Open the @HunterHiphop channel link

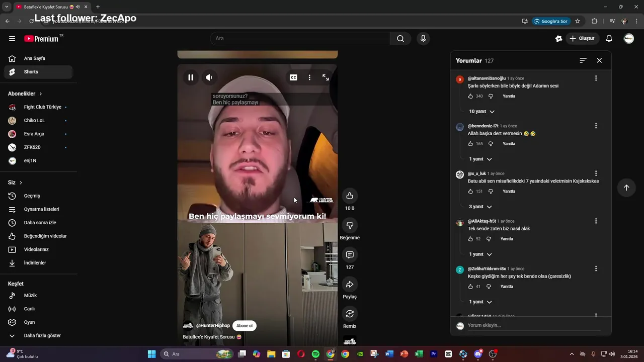tap(213, 326)
